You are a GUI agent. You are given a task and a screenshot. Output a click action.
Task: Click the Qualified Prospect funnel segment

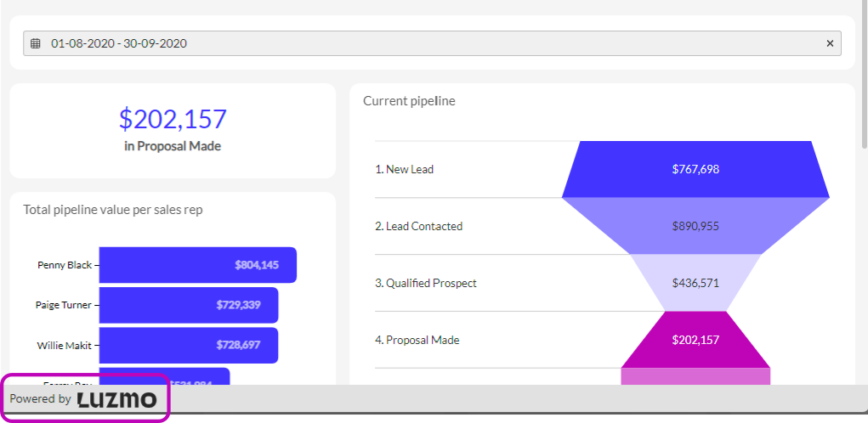(695, 283)
